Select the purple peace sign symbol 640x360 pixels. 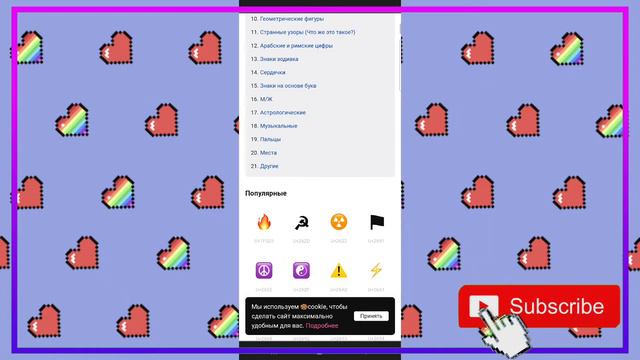pyautogui.click(x=264, y=270)
